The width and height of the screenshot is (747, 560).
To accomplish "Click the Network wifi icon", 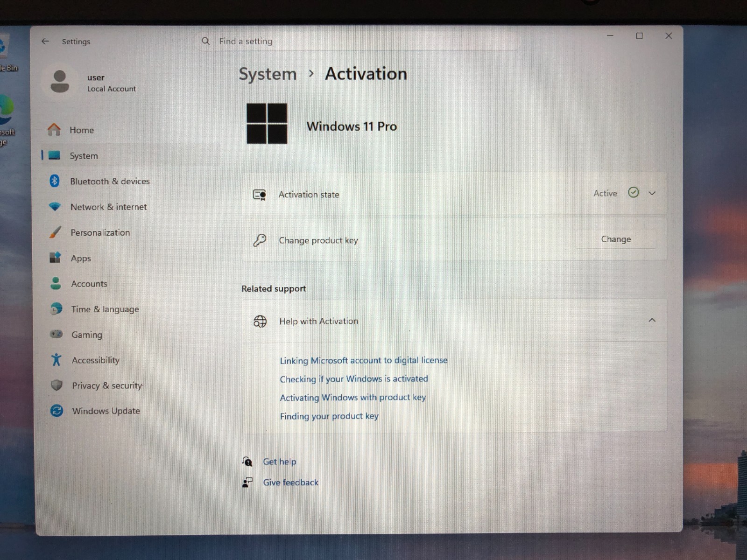I will tap(55, 206).
